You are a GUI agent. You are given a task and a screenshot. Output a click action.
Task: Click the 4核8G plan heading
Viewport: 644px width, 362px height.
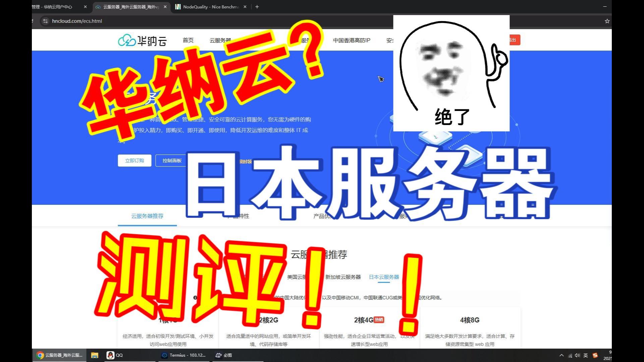[470, 320]
